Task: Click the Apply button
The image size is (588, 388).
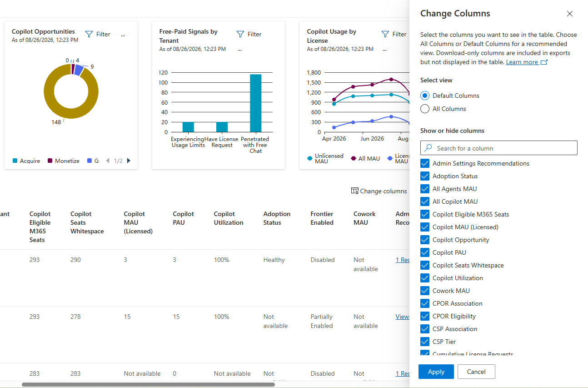Action: tap(436, 372)
